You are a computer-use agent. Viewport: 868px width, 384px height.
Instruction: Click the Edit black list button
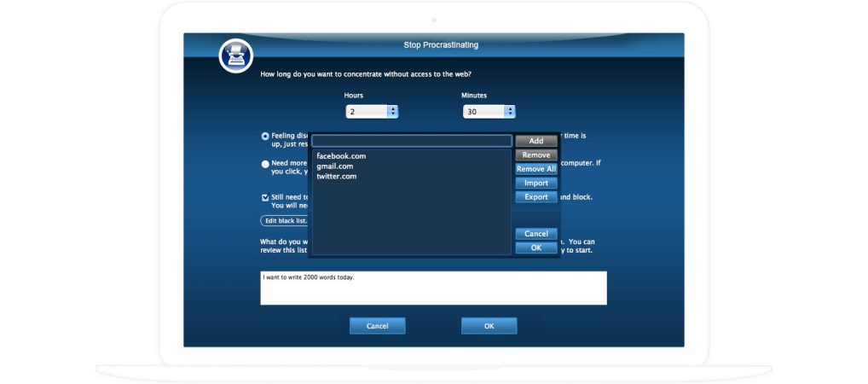tap(285, 221)
